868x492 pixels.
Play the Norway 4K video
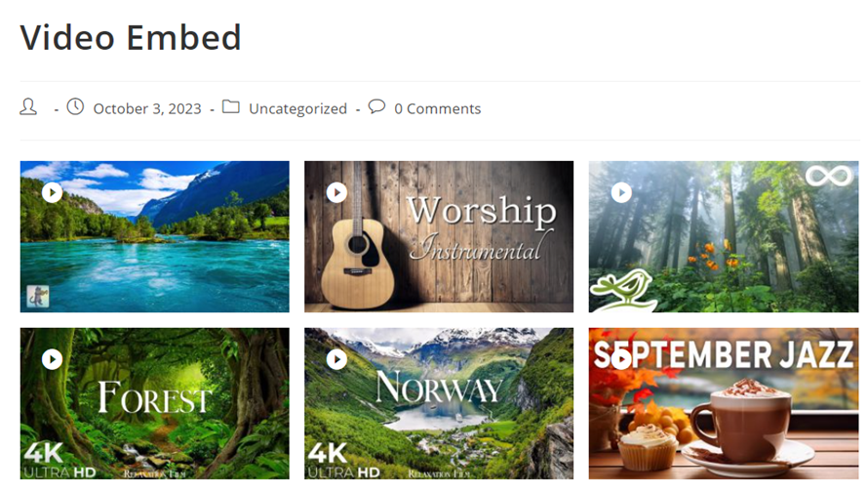coord(336,360)
